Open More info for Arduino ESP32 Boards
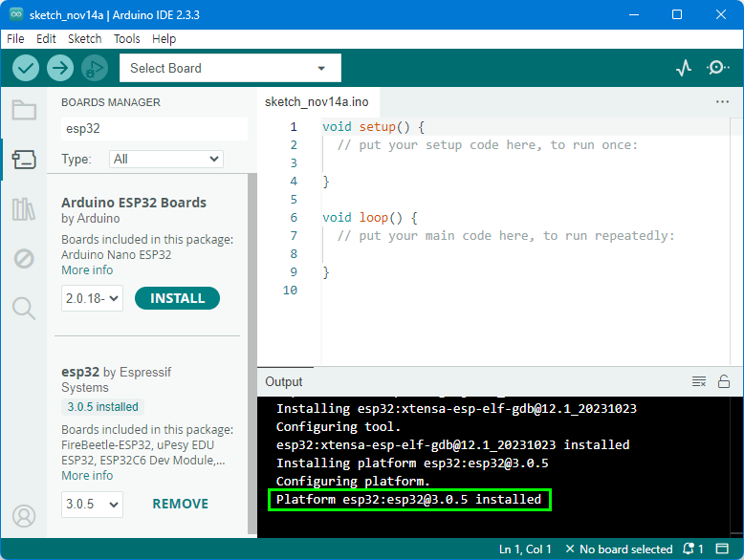This screenshot has height=560, width=744. [87, 270]
